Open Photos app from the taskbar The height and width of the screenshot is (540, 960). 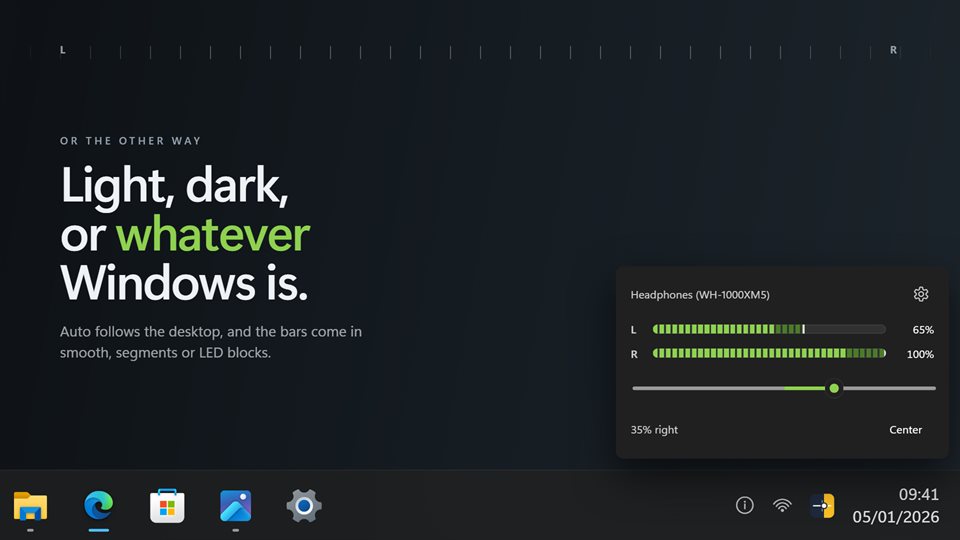[x=236, y=506]
